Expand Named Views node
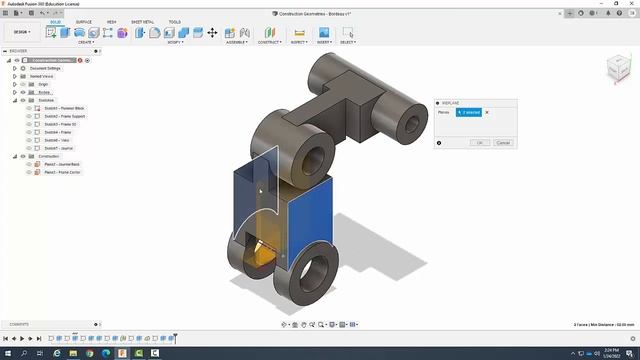This screenshot has width=640, height=360. (x=15, y=76)
